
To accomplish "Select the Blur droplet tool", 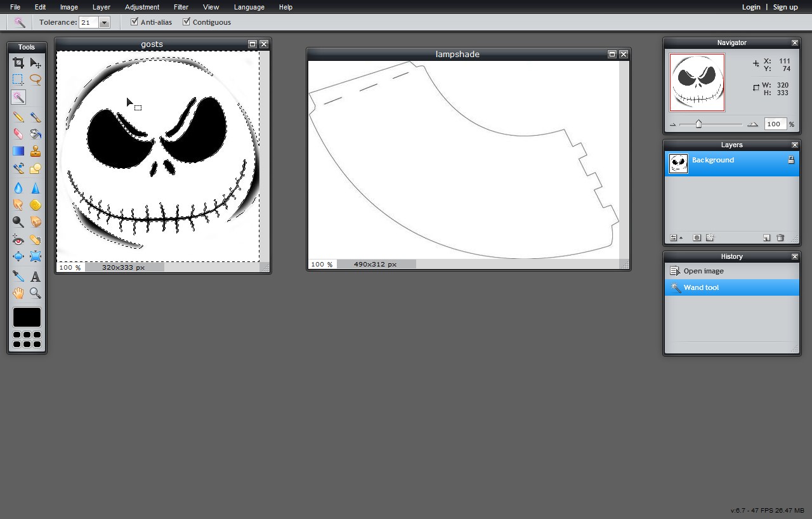I will pos(18,188).
